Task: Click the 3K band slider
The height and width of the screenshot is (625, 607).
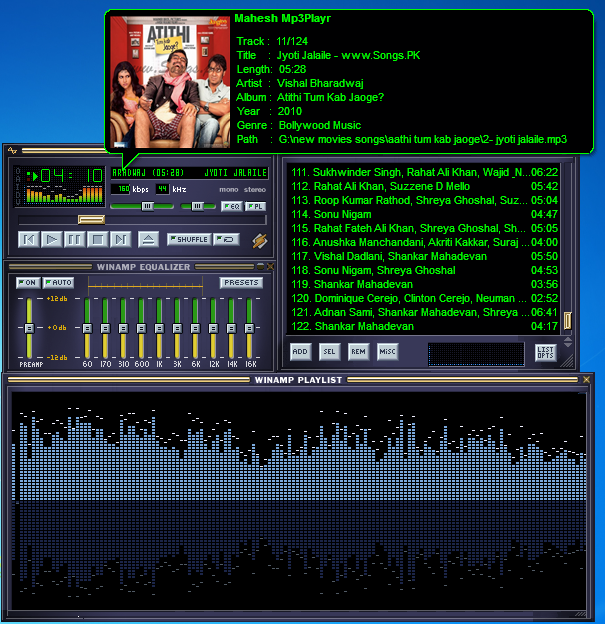Action: pos(177,328)
